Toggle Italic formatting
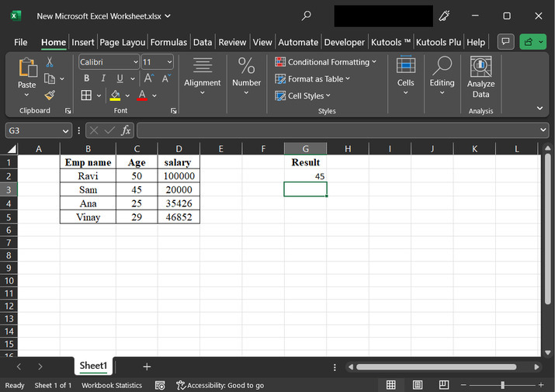Viewport: 555px width, 392px height. click(102, 78)
